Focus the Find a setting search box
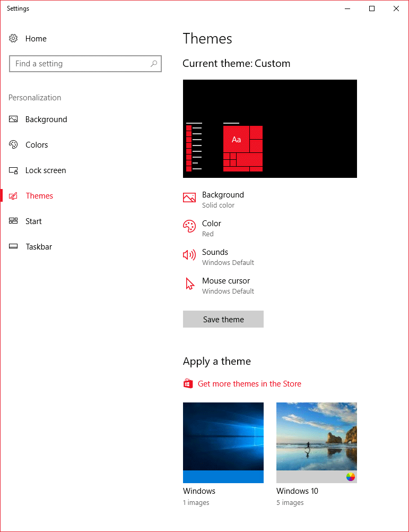 click(85, 64)
